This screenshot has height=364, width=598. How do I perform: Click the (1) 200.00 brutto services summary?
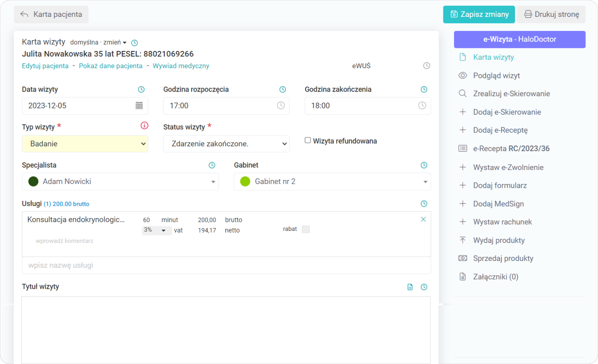[x=67, y=204]
